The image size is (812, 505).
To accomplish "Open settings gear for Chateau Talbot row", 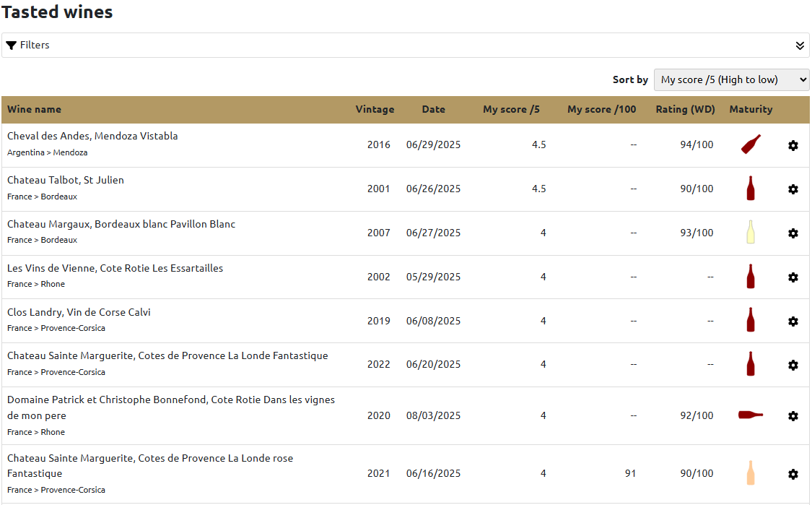I will pos(793,189).
